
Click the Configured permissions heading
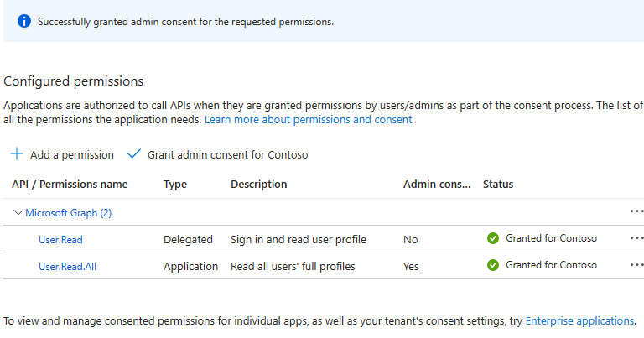coord(74,81)
